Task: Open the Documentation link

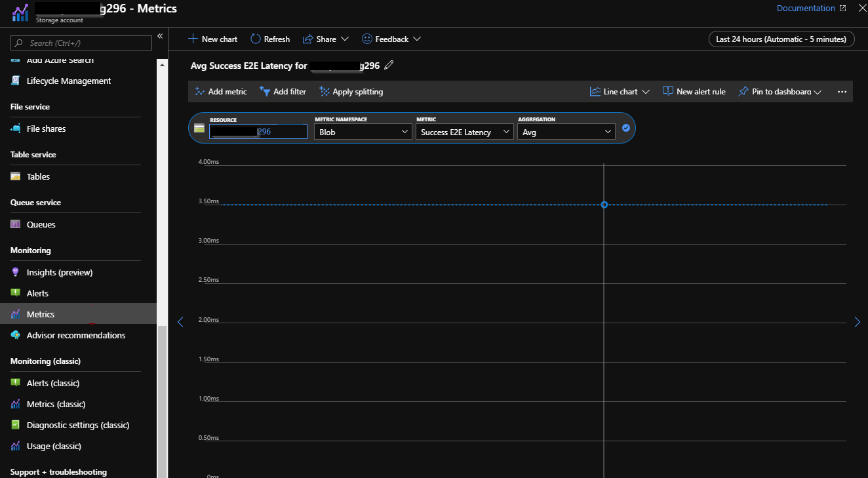Action: click(x=811, y=9)
